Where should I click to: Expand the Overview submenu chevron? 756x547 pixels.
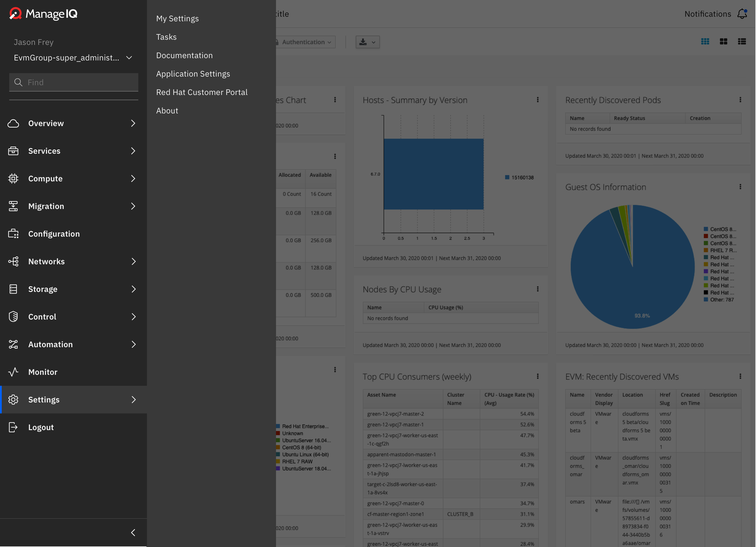coord(133,123)
